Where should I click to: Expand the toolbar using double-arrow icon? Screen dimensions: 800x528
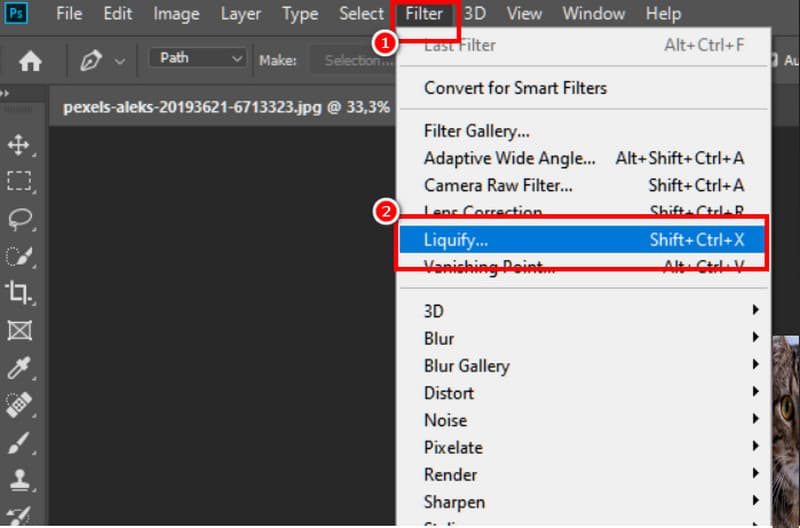(x=5, y=93)
